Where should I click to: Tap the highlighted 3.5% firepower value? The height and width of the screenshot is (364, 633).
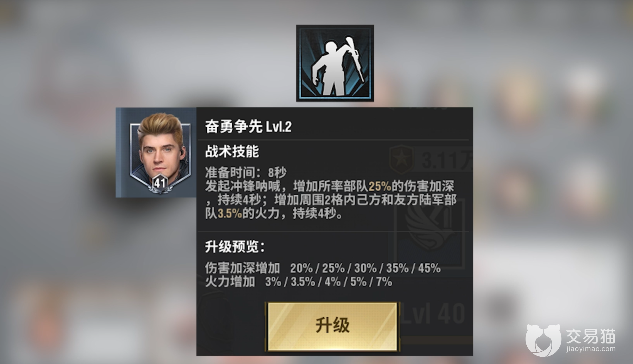point(230,214)
